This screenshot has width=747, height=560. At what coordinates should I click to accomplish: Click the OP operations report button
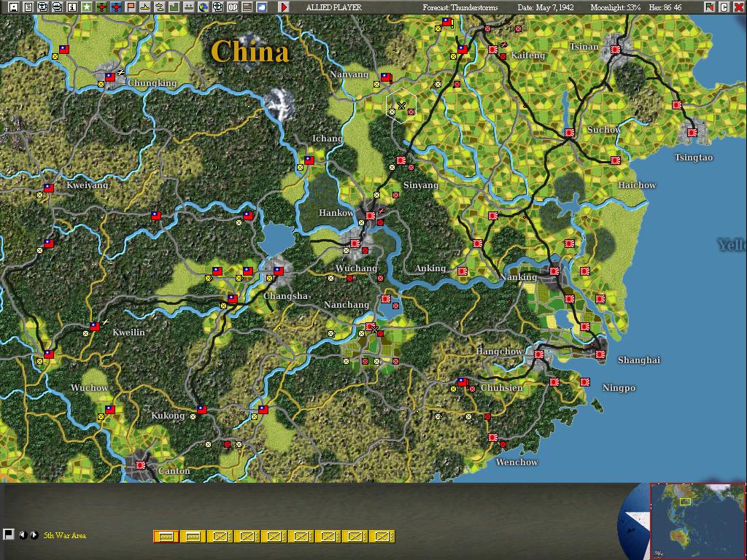click(233, 7)
